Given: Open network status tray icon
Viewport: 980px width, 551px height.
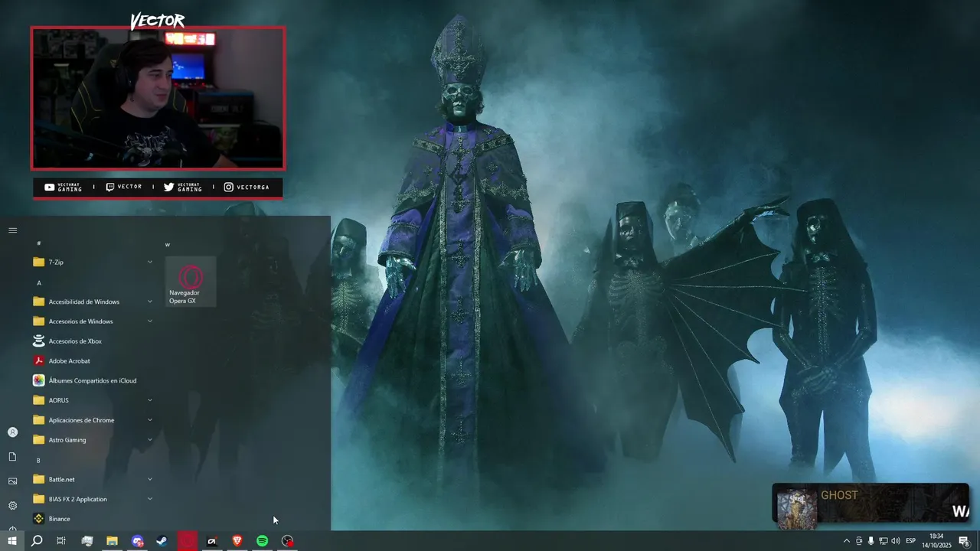Looking at the screenshot, I should (883, 541).
